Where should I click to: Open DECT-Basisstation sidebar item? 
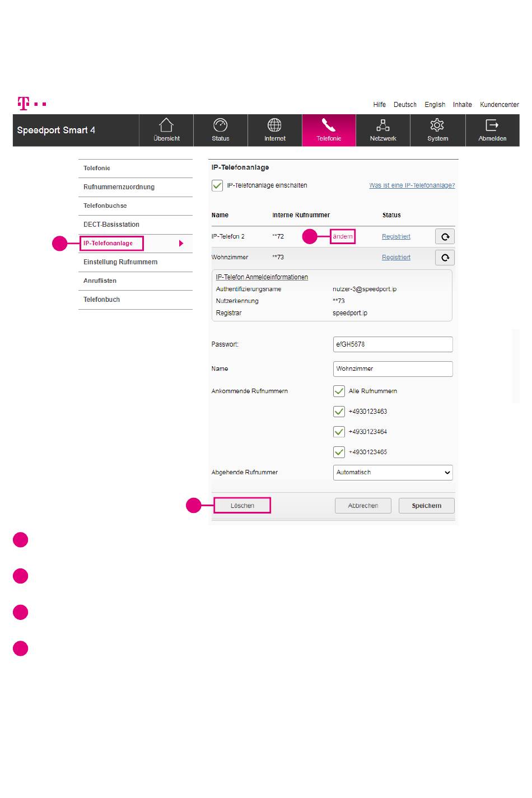click(136, 225)
